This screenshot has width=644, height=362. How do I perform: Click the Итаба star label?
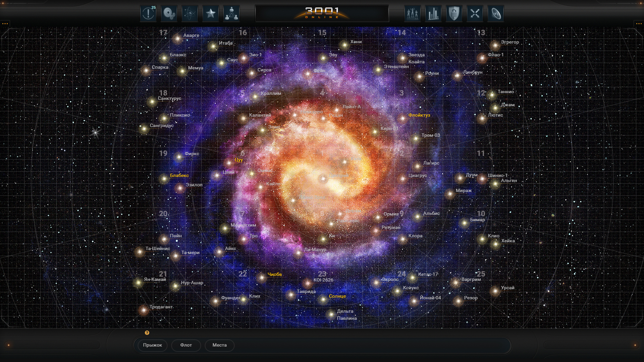[x=226, y=43]
